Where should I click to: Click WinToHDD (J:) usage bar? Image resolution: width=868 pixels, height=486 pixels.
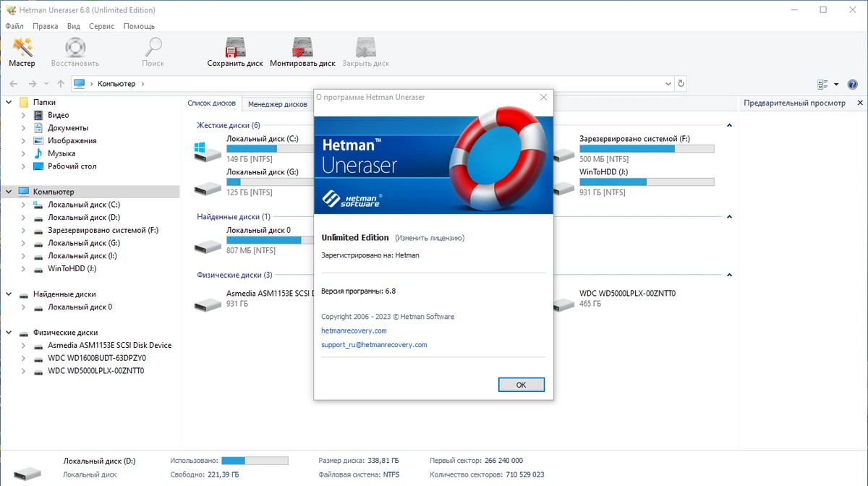tap(647, 182)
